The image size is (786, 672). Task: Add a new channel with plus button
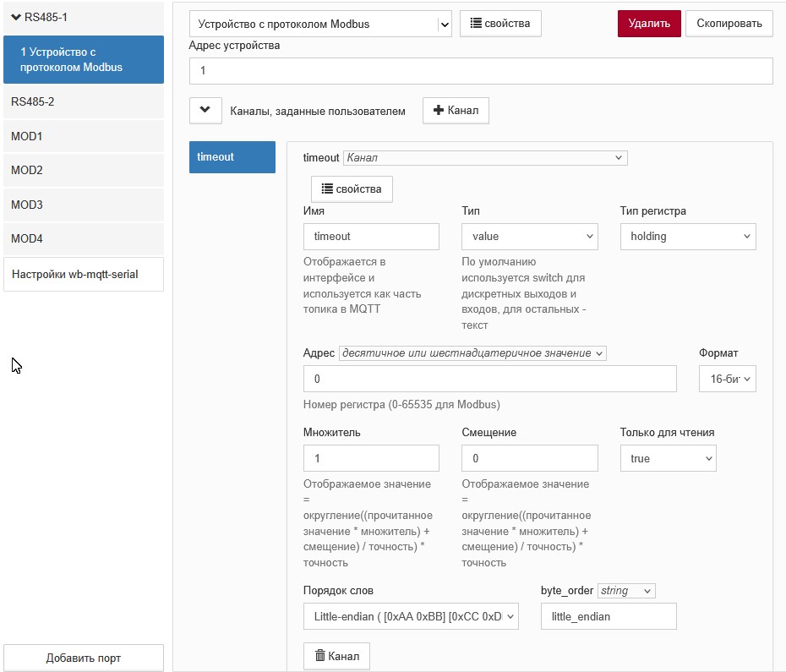tap(456, 111)
